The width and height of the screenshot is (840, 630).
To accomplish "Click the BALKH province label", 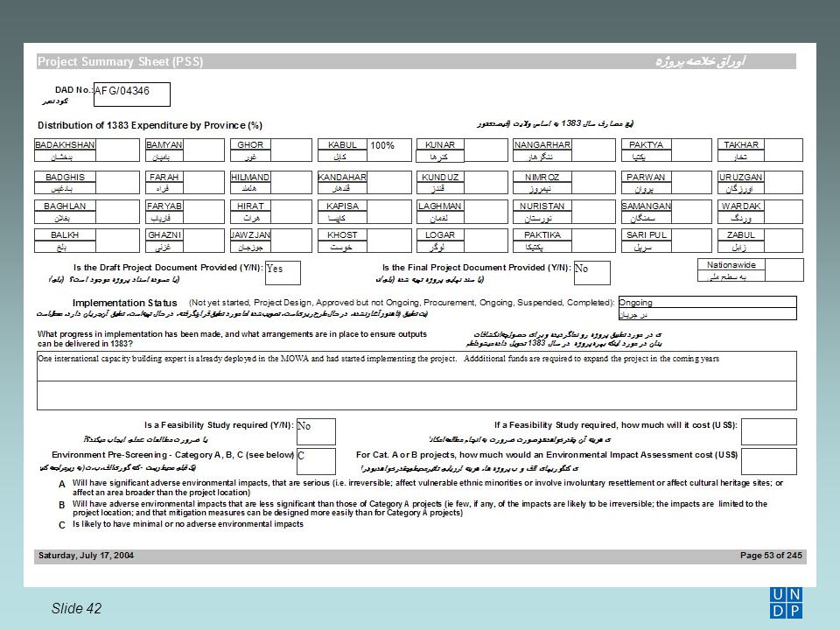I will point(65,234).
